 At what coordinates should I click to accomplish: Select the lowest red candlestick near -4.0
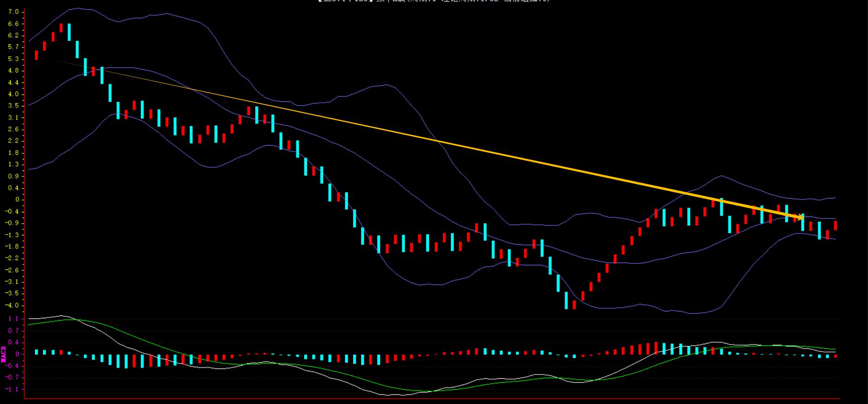(x=574, y=304)
